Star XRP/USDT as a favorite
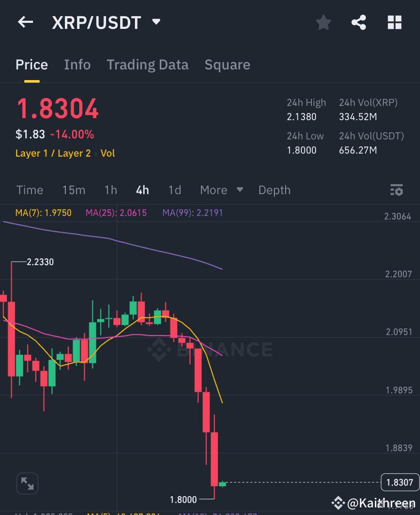This screenshot has width=420, height=515. pos(323,22)
